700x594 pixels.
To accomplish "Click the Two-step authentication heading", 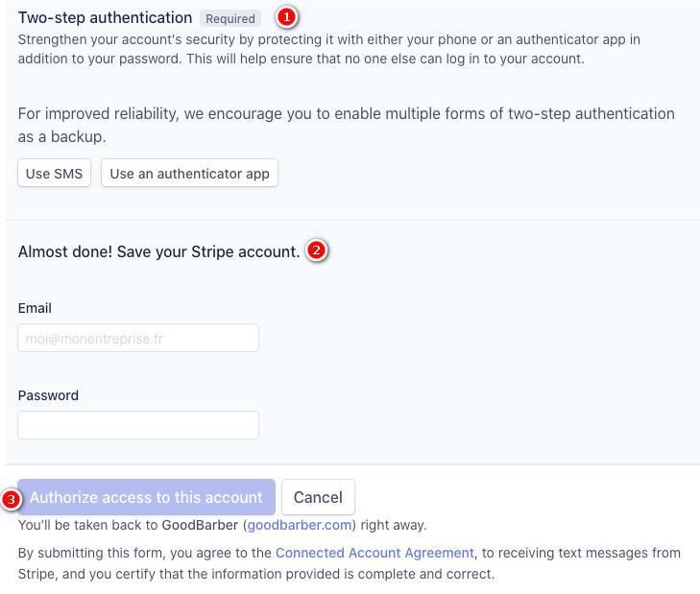I will coord(105,17).
